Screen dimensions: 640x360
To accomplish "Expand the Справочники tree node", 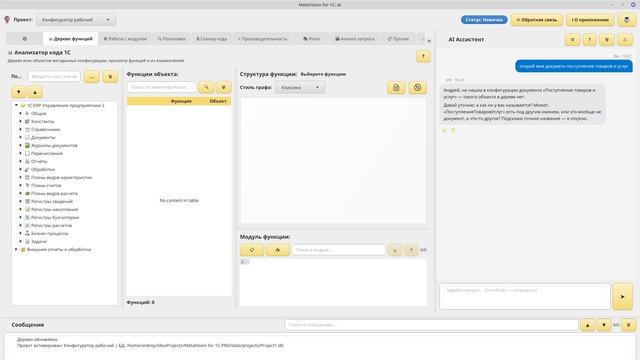I will (20, 129).
